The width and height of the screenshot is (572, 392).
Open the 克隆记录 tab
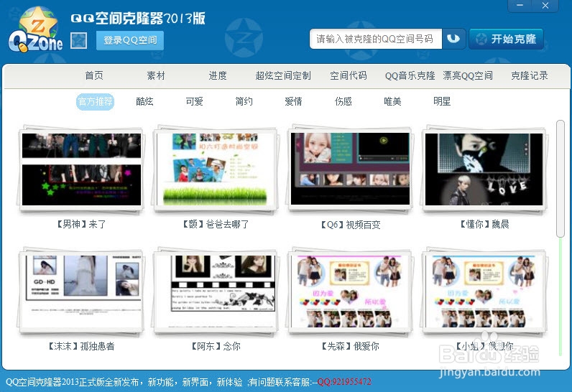[x=530, y=75]
